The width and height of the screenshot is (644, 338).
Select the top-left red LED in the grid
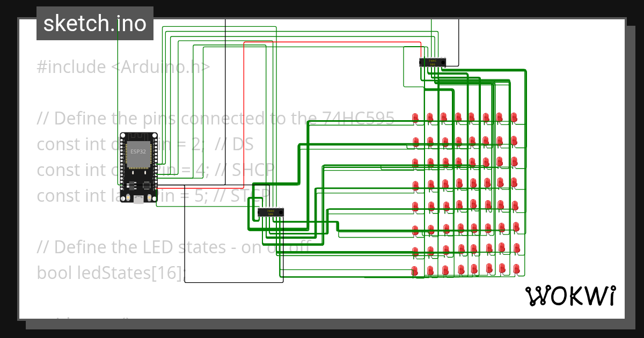414,117
